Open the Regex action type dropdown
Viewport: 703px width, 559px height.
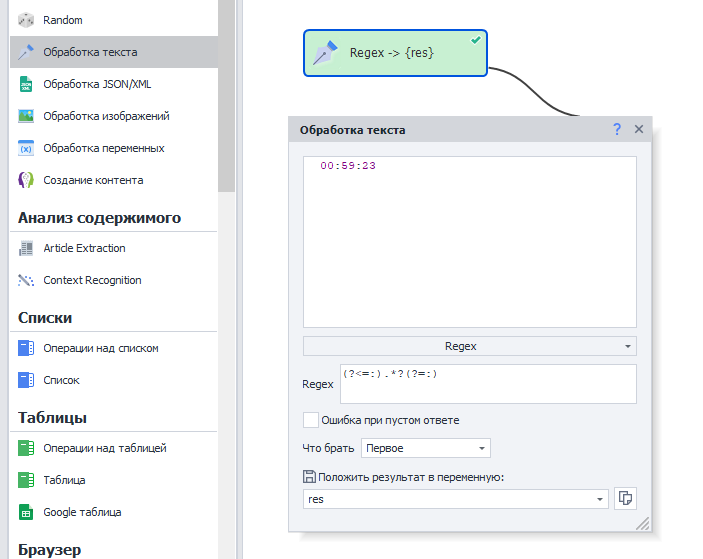point(469,346)
